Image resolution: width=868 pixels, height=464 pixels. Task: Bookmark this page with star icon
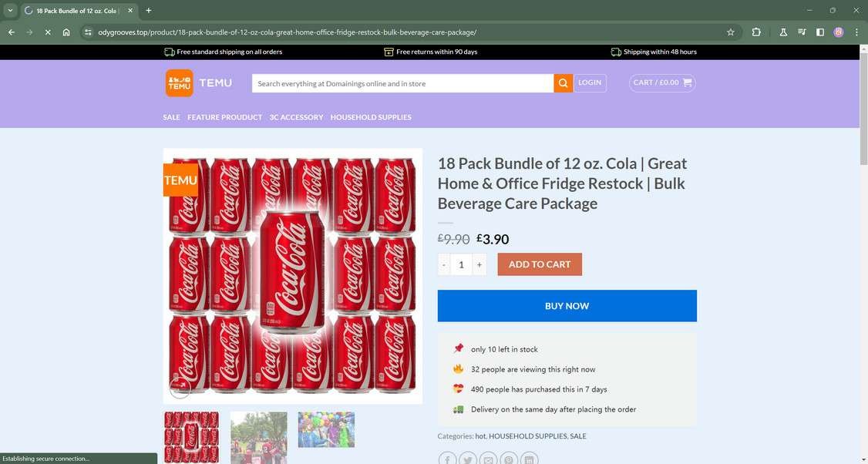[730, 32]
